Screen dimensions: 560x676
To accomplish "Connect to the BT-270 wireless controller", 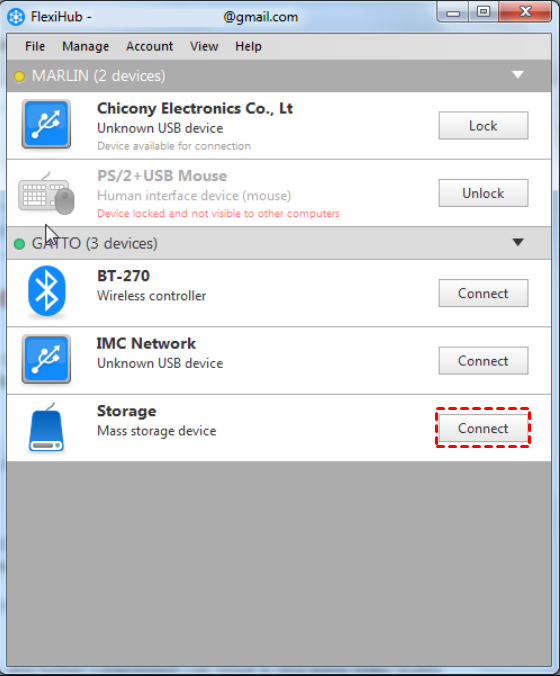I will pyautogui.click(x=483, y=293).
